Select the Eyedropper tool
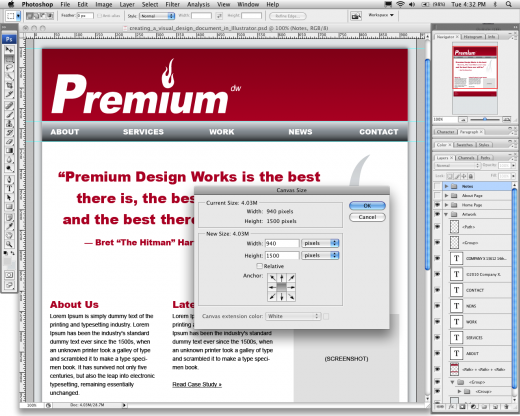Viewport: 520px width, 416px height. click(9, 227)
